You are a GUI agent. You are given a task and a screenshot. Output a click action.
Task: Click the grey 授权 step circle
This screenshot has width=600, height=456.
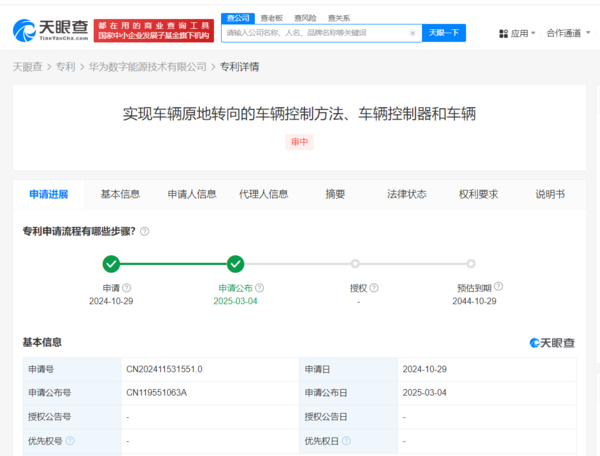click(355, 264)
